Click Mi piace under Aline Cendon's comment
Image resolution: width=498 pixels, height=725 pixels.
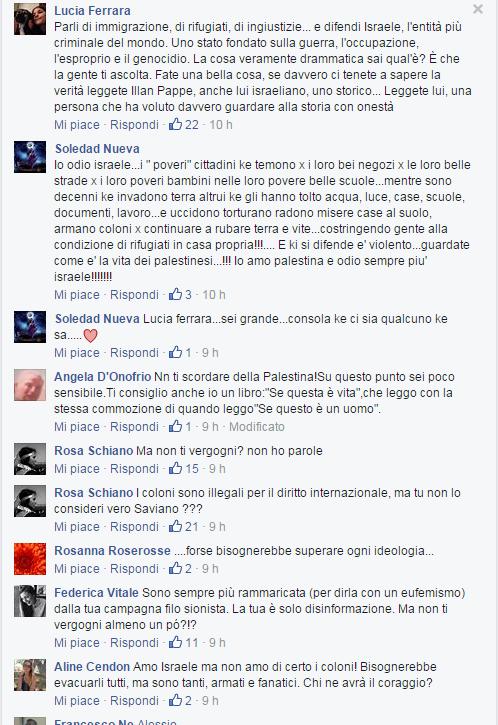click(77, 700)
